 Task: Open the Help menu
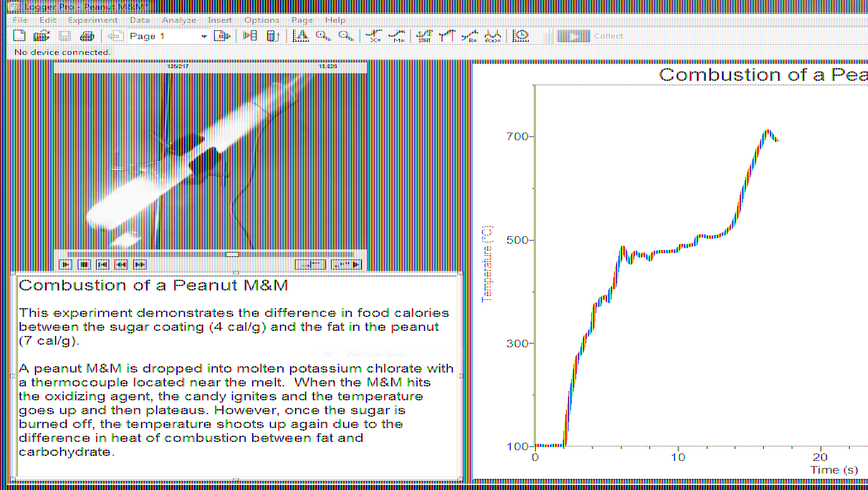(335, 20)
